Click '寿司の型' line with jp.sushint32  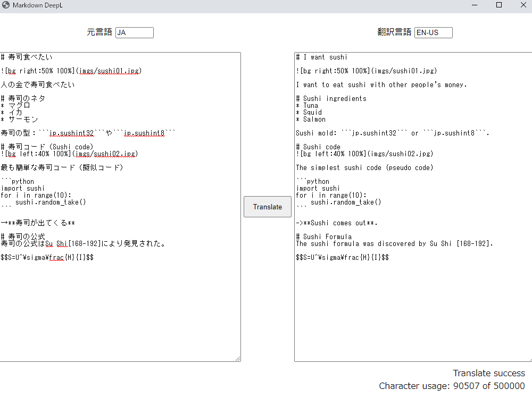pos(88,133)
